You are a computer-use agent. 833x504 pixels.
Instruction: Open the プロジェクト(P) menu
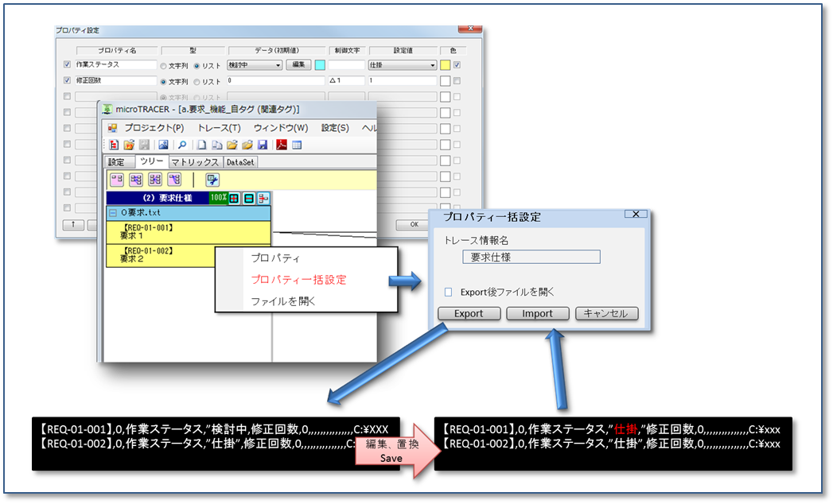(154, 128)
